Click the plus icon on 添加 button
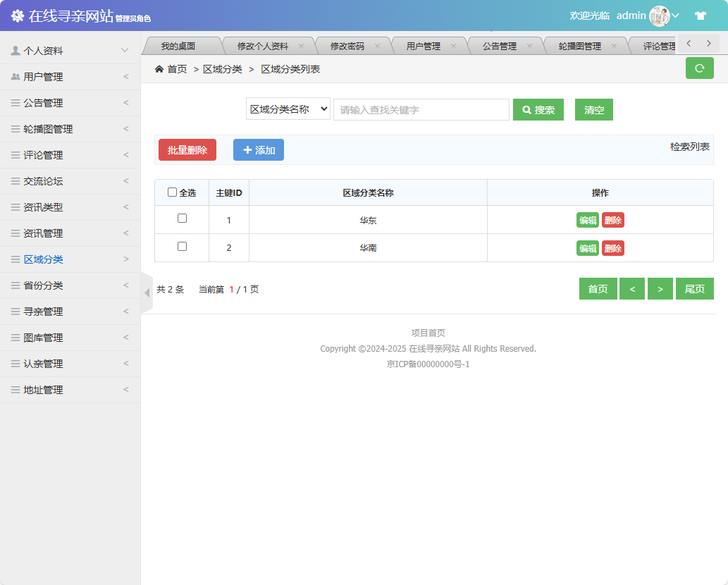This screenshot has width=728, height=585. (246, 149)
